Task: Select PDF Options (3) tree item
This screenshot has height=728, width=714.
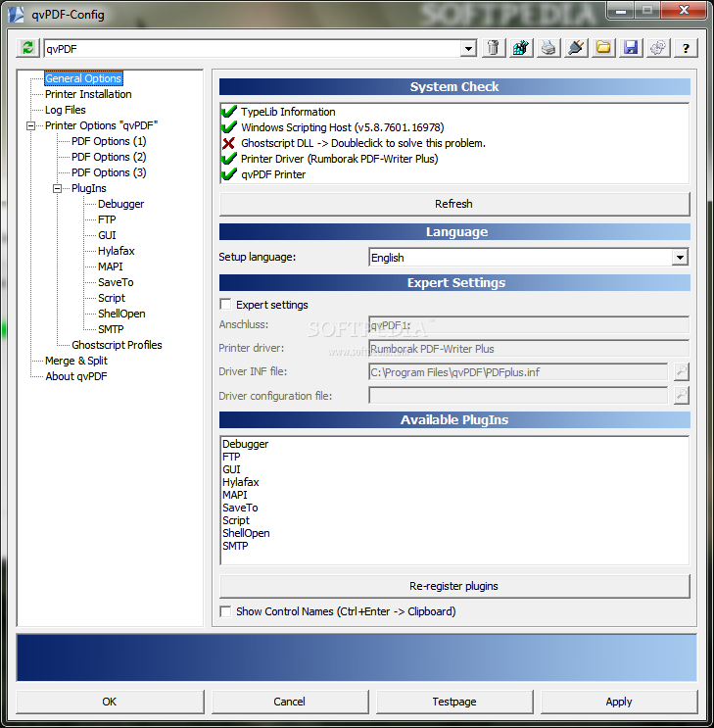Action: coord(109,172)
